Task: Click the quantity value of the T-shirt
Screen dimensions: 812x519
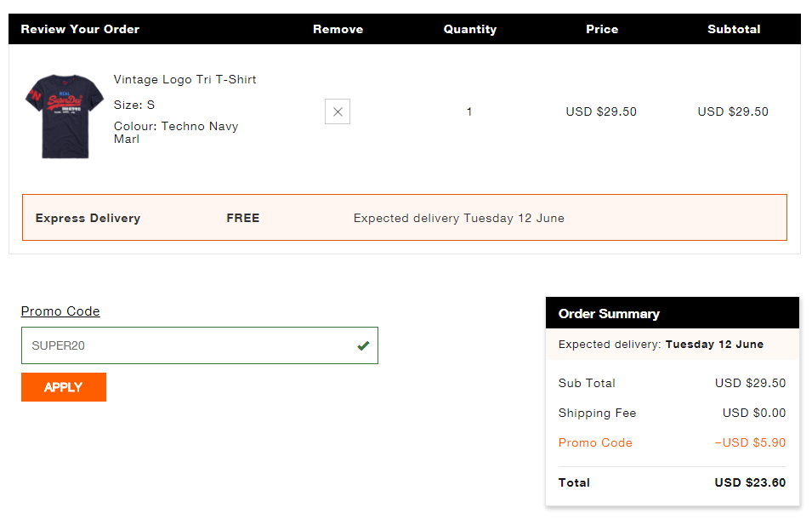Action: tap(469, 111)
